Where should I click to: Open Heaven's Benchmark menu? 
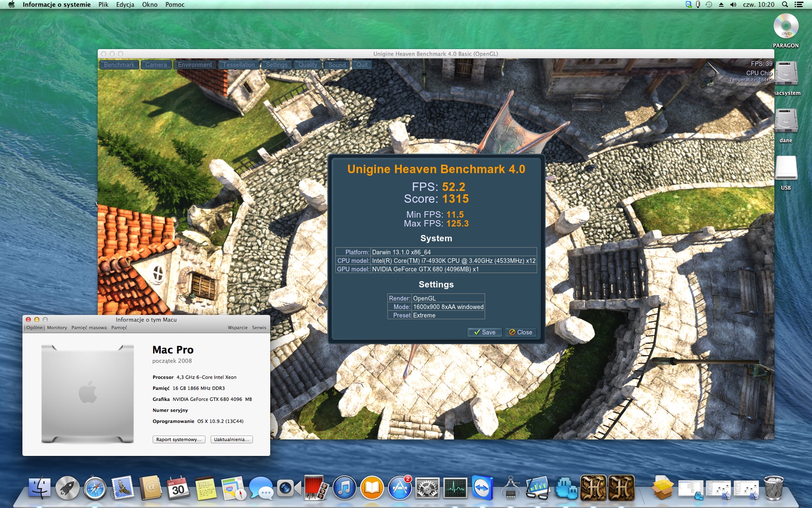point(119,65)
